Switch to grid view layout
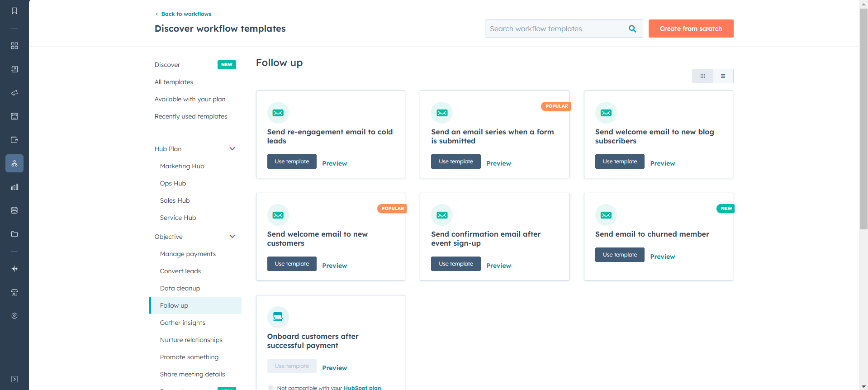This screenshot has width=868, height=390. coord(702,76)
